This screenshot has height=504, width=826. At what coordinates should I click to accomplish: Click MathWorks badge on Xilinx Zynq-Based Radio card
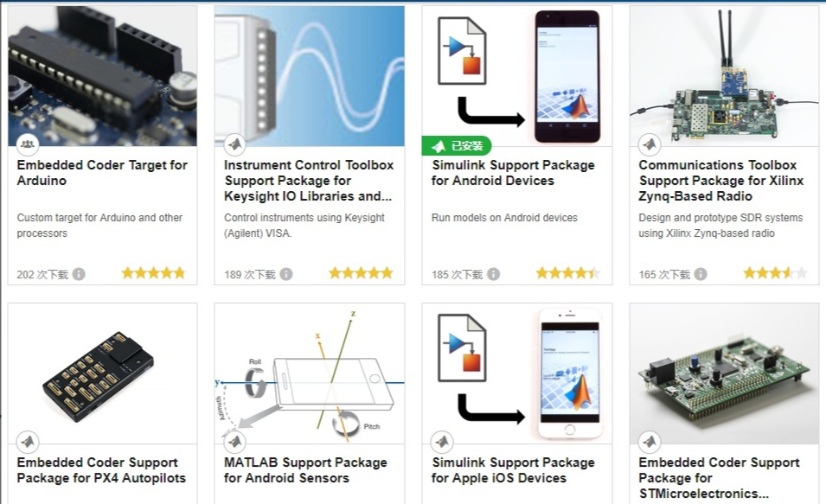[650, 144]
